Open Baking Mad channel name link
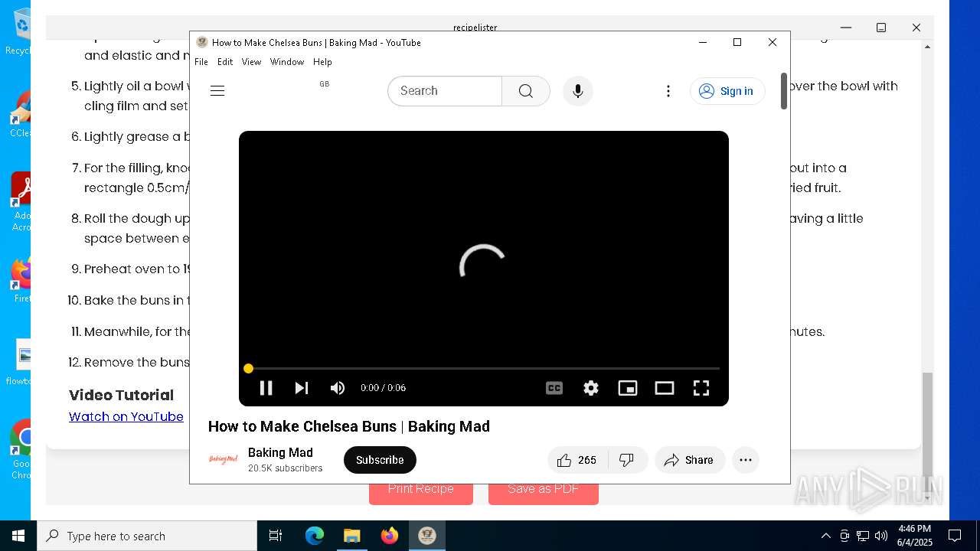This screenshot has height=551, width=980. click(x=280, y=452)
